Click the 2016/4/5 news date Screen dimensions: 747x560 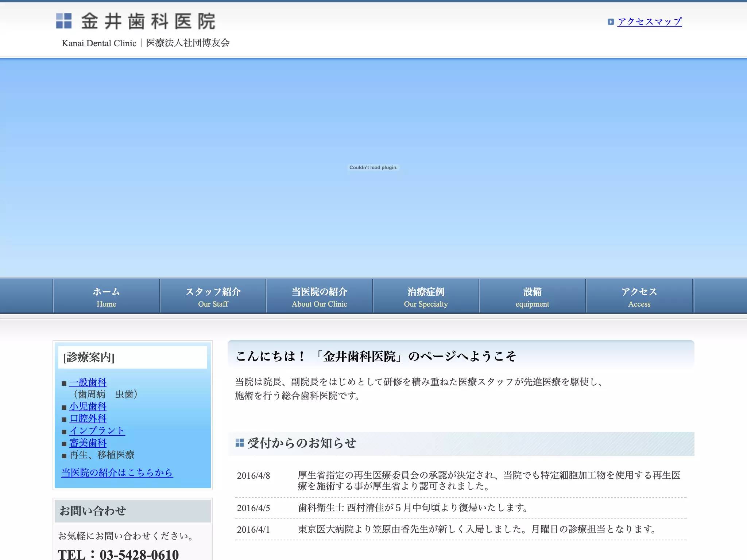253,508
